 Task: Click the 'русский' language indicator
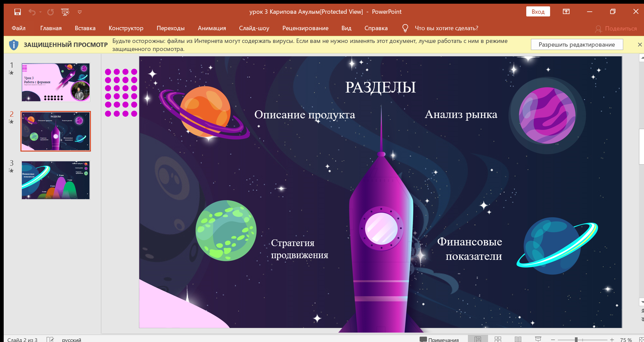pyautogui.click(x=71, y=340)
